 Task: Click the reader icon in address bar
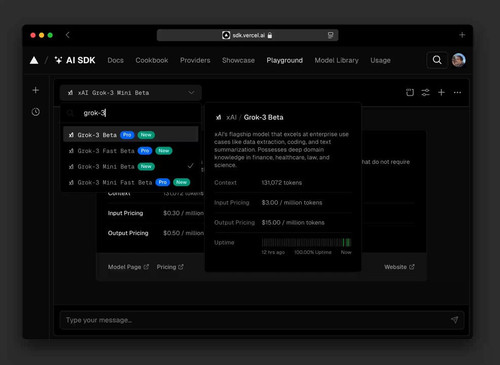pyautogui.click(x=330, y=35)
